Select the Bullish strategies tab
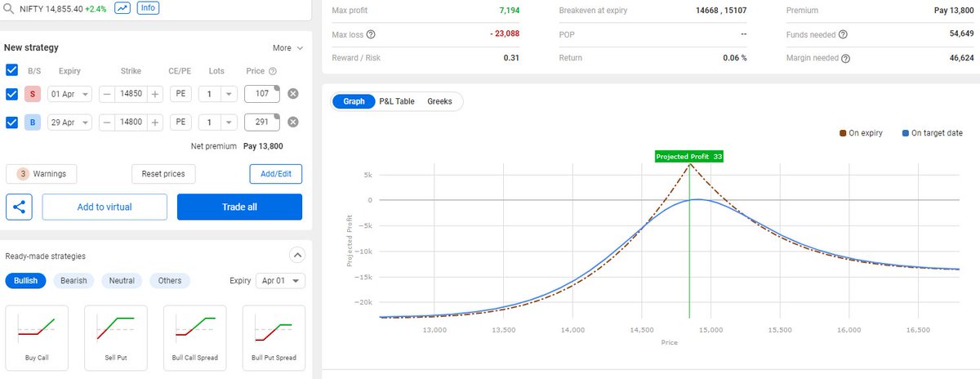The image size is (980, 379). [x=26, y=280]
